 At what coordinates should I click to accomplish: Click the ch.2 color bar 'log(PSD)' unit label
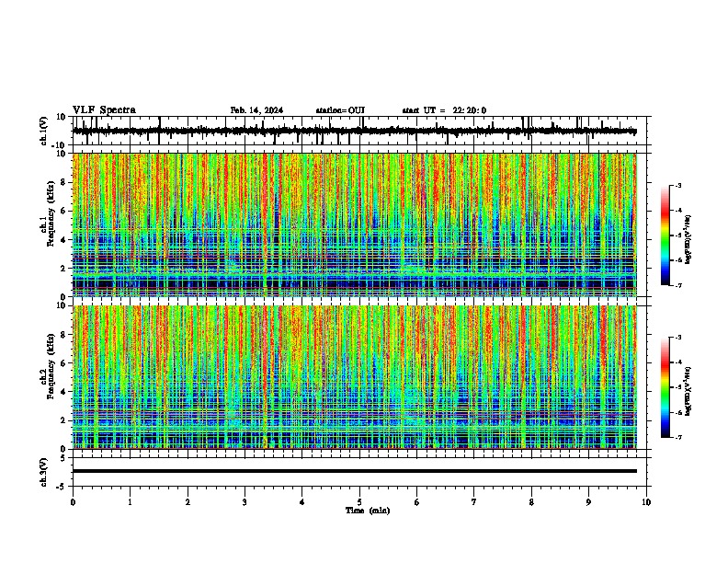[x=688, y=392]
